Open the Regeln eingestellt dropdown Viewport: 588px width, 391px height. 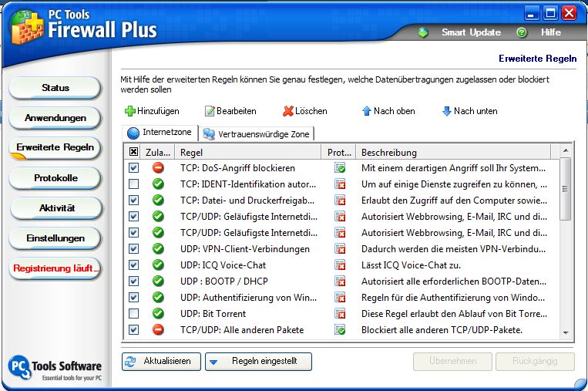tap(258, 362)
